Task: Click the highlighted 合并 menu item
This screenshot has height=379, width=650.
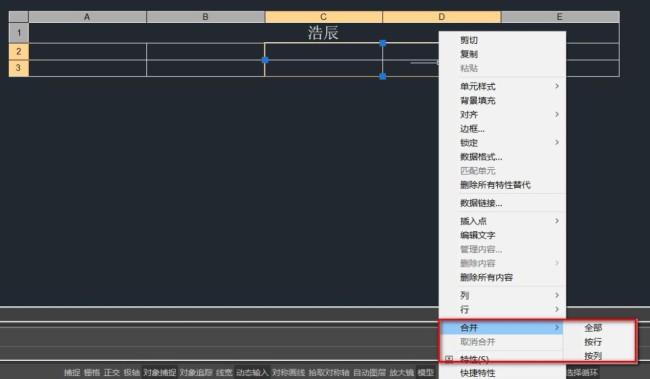Action: pyautogui.click(x=502, y=328)
